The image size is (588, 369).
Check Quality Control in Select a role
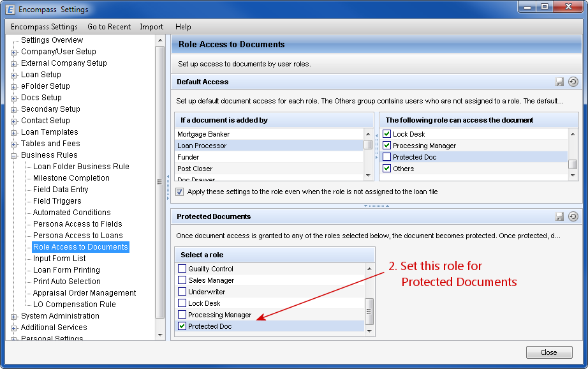point(182,269)
